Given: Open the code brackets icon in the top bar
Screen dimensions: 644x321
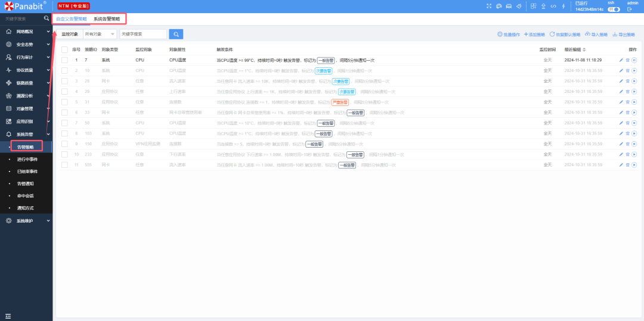Looking at the screenshot, I should 553,6.
